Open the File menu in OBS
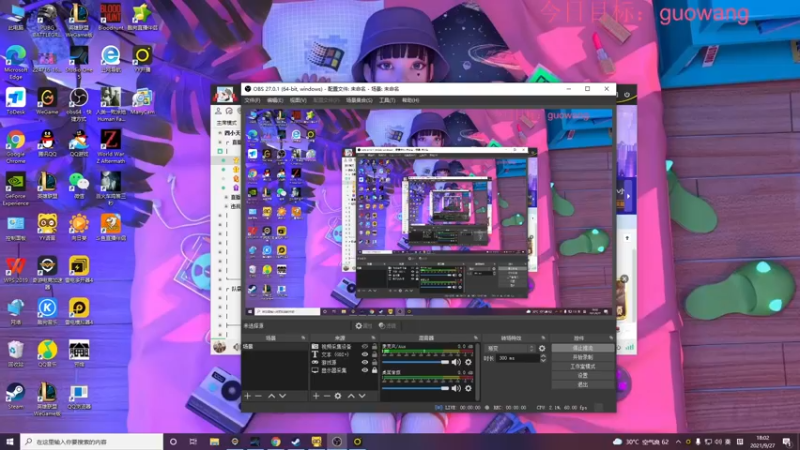 [x=252, y=101]
